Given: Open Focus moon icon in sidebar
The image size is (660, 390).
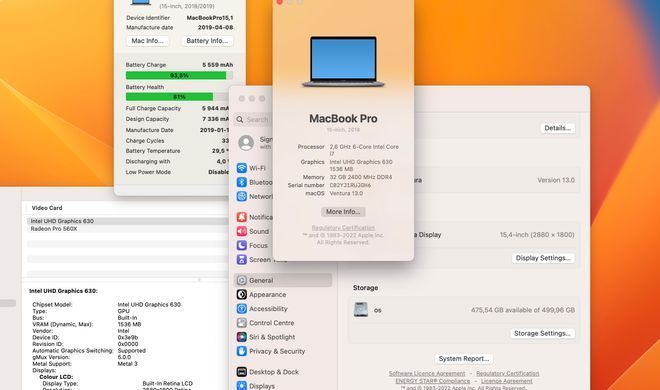Looking at the screenshot, I should point(242,245).
